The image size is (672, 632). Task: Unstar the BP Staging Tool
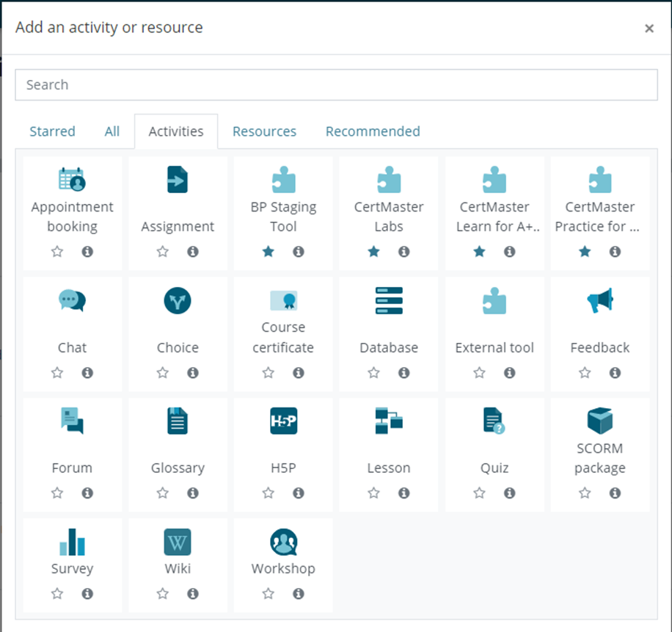pos(269,252)
